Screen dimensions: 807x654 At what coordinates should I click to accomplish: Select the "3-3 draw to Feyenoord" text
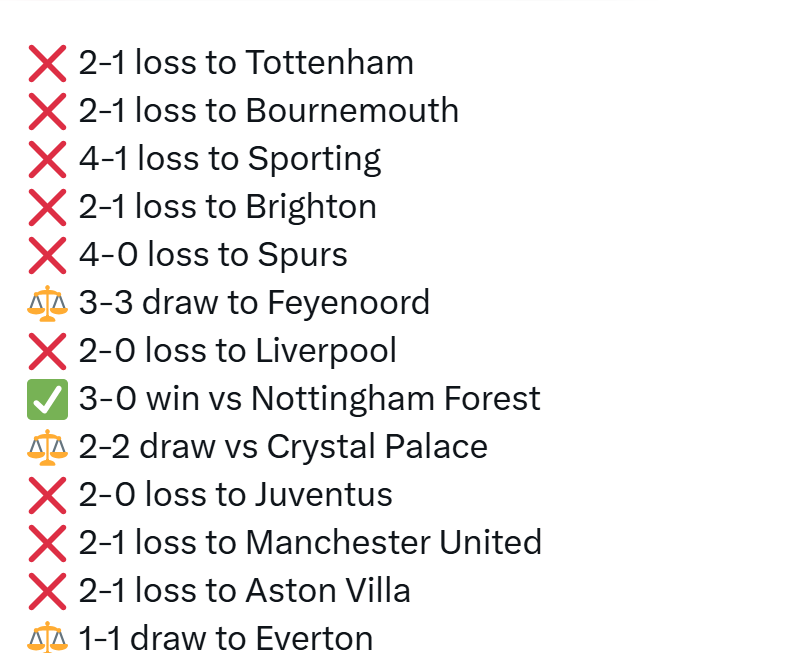point(254,303)
